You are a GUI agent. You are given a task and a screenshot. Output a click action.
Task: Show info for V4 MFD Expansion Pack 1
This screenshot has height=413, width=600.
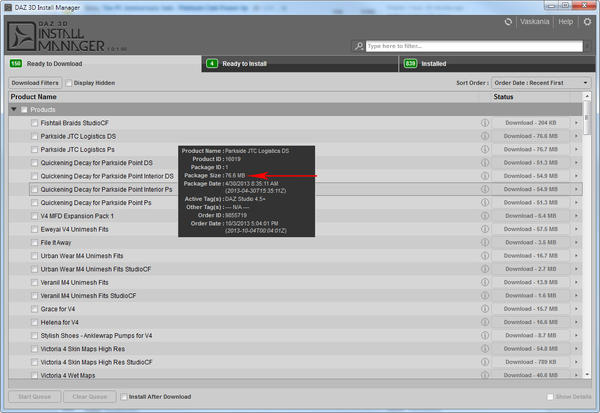[485, 216]
